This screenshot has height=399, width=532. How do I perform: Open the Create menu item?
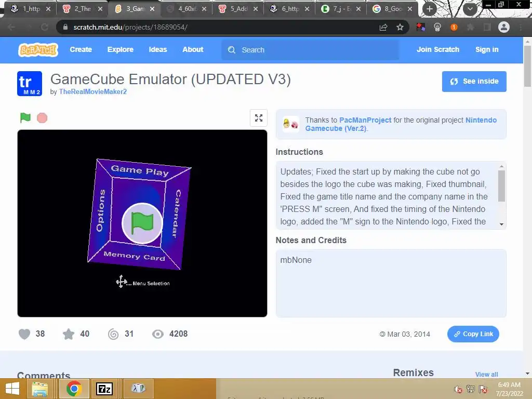[x=81, y=49]
